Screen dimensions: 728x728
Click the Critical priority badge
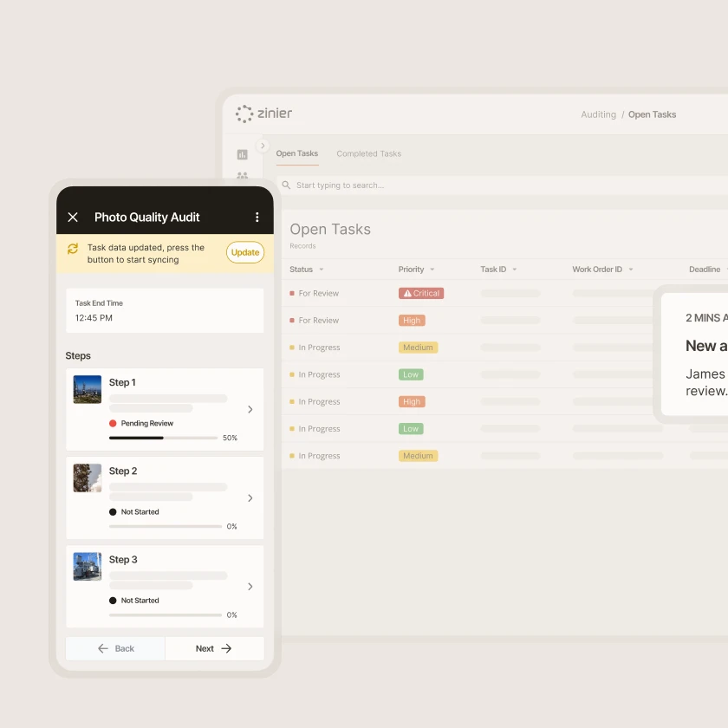click(x=421, y=293)
